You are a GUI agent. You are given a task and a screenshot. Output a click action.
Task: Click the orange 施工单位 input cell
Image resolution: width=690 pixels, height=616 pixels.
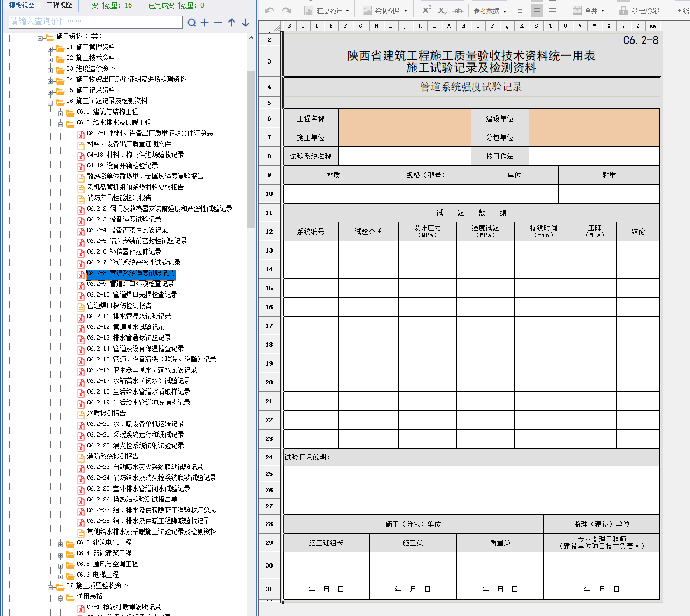tap(405, 137)
